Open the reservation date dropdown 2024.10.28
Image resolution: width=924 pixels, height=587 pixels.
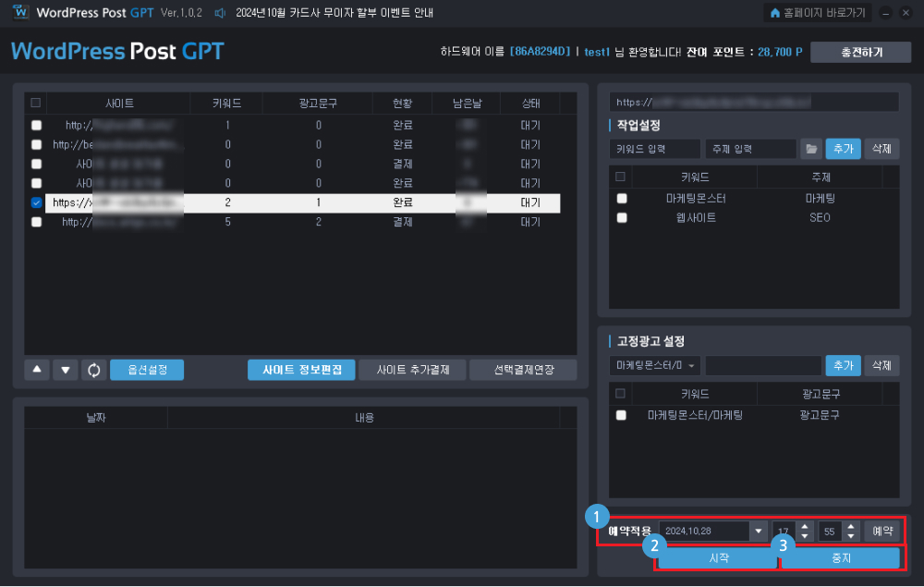tap(759, 531)
